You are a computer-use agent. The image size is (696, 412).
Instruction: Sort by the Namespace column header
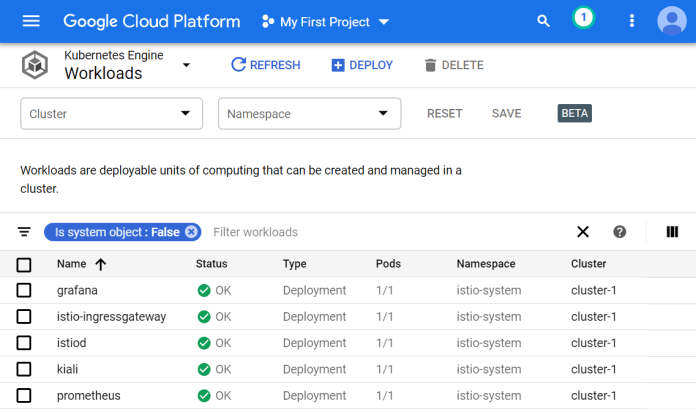click(x=486, y=264)
